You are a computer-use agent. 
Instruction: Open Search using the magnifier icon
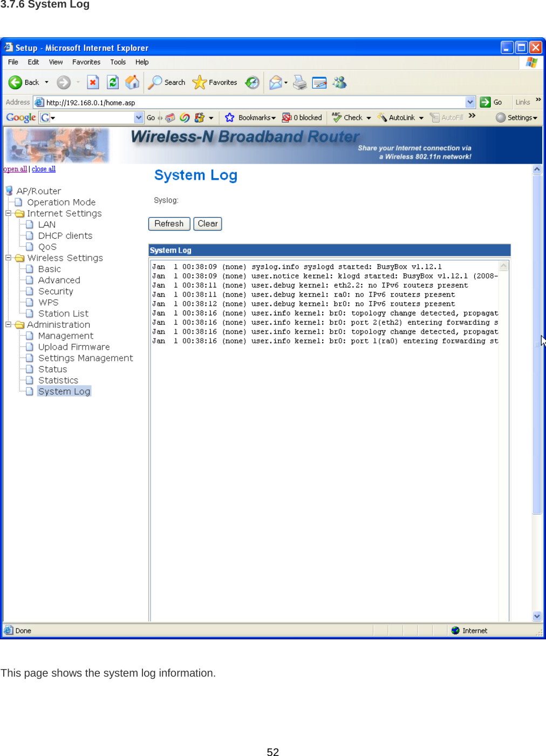click(155, 82)
